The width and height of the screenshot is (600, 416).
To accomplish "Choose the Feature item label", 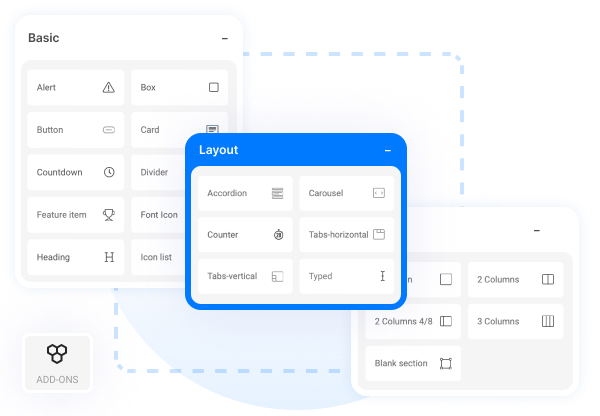I will click(61, 215).
